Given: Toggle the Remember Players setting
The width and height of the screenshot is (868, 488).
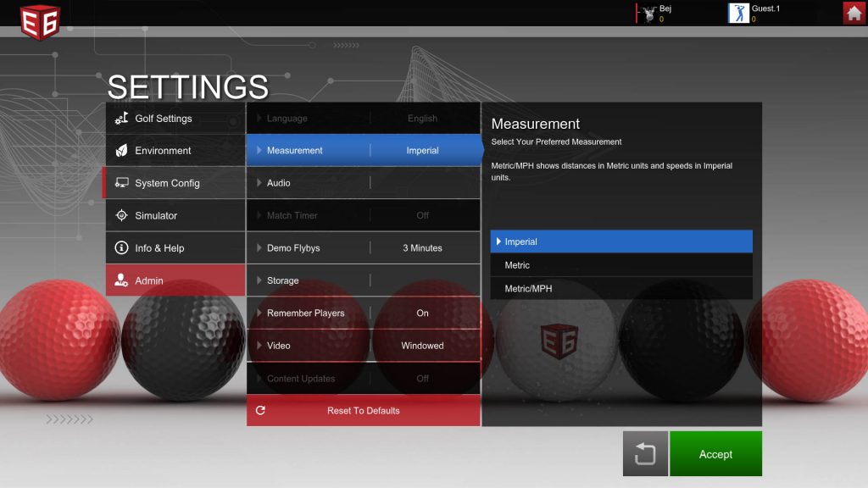Looking at the screenshot, I should (x=363, y=313).
